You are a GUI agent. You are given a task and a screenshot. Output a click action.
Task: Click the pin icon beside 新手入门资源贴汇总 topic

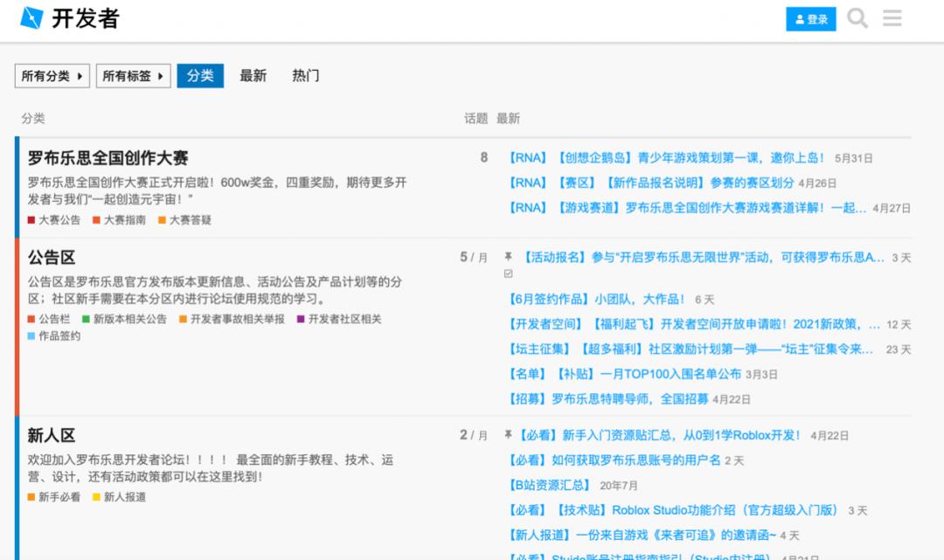[x=508, y=435]
